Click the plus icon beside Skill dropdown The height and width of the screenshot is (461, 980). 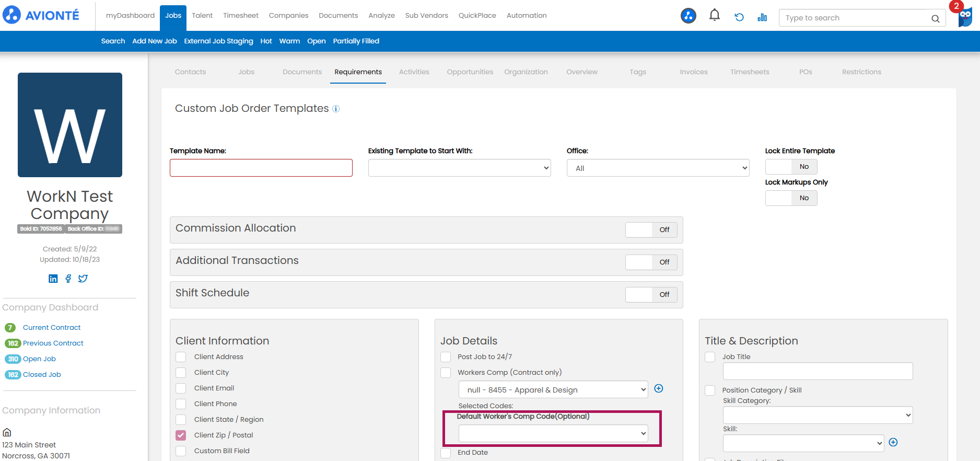(x=893, y=442)
